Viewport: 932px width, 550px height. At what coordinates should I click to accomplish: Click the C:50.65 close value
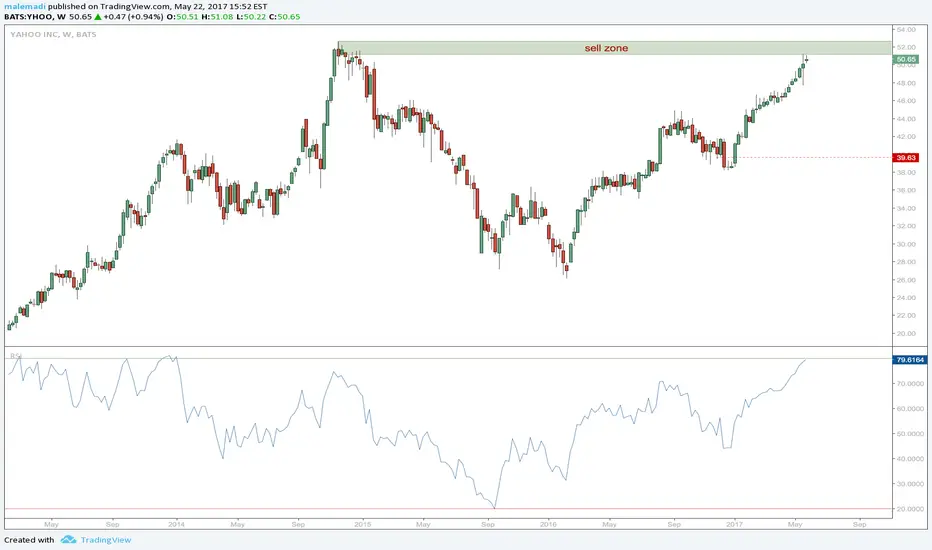[x=285, y=17]
